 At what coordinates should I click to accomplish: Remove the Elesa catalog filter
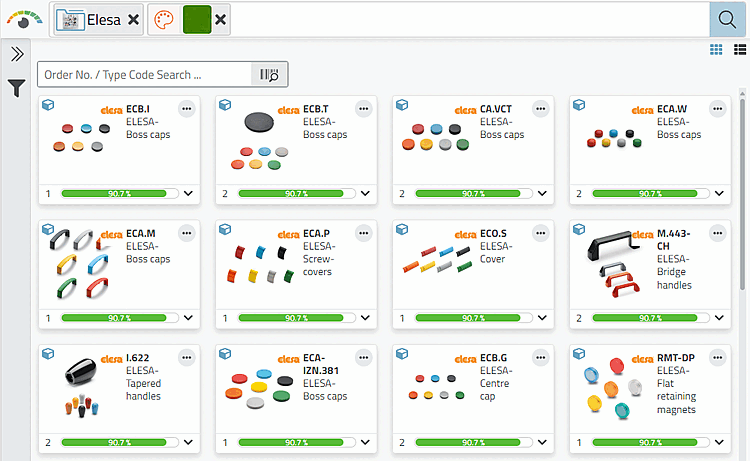click(133, 20)
